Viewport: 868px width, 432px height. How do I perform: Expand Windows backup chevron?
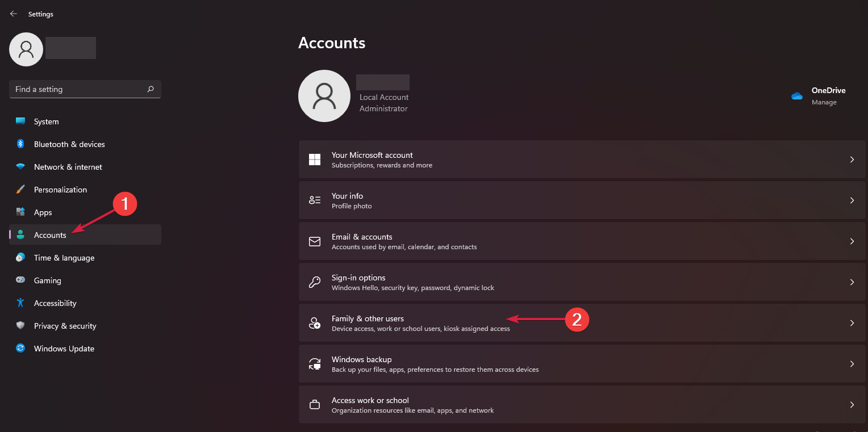(852, 364)
